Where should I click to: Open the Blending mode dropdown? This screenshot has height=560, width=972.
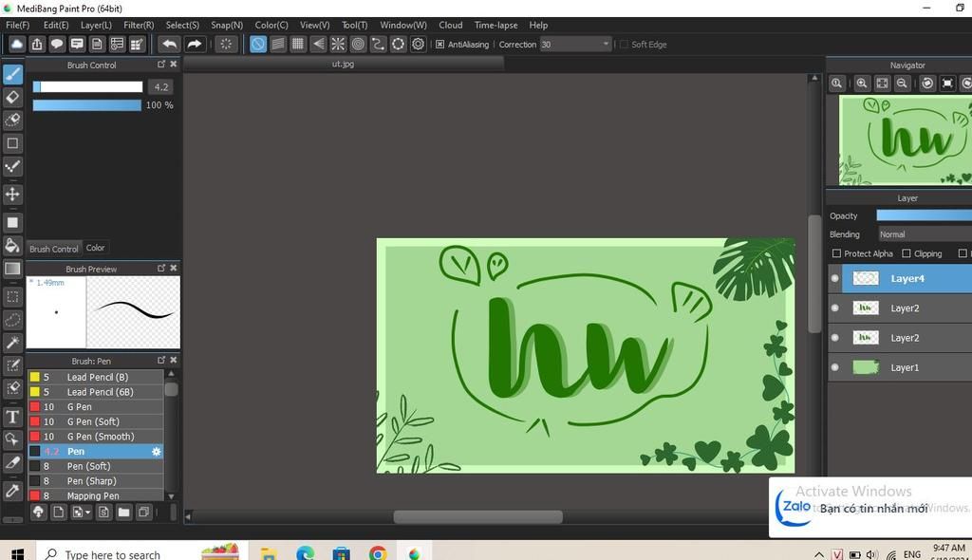pyautogui.click(x=925, y=234)
